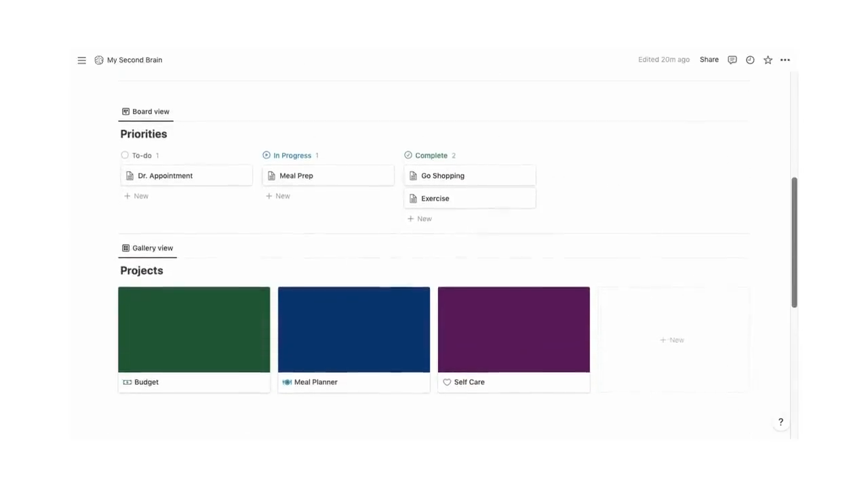868x488 pixels.
Task: Add a new card under To-do column
Action: [136, 196]
